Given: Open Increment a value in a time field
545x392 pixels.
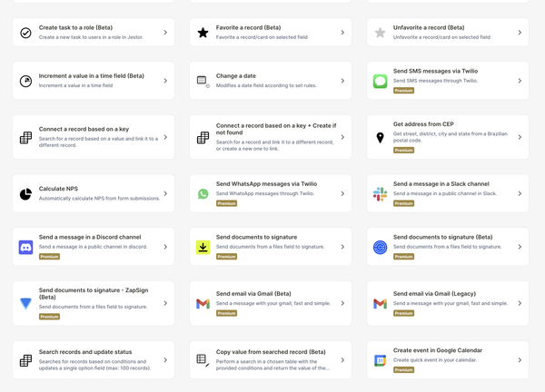Looking at the screenshot, I should (x=94, y=81).
